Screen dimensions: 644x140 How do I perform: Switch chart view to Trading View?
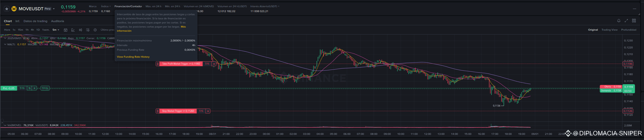609,30
